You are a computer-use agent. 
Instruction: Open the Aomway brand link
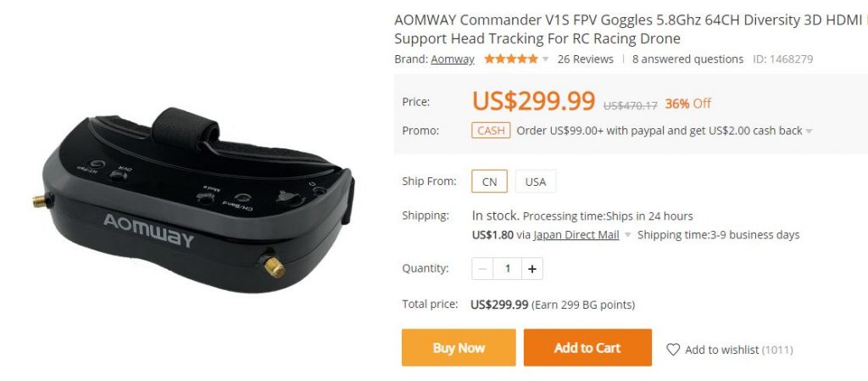453,59
